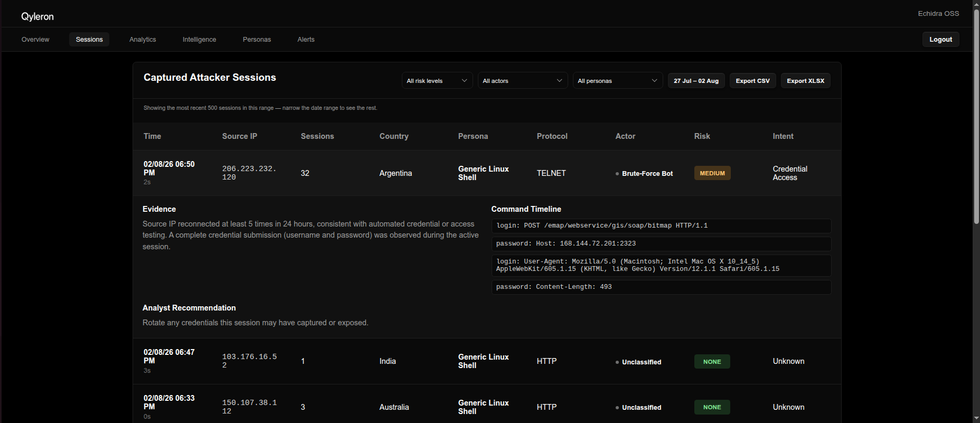Viewport: 980px width, 423px height.
Task: Click the Argentina country cell
Action: point(395,173)
